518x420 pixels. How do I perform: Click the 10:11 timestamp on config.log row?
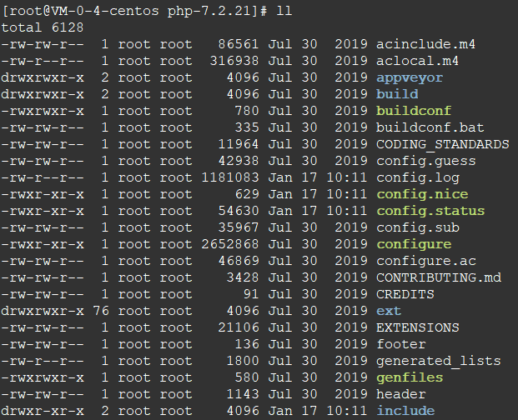pos(346,177)
